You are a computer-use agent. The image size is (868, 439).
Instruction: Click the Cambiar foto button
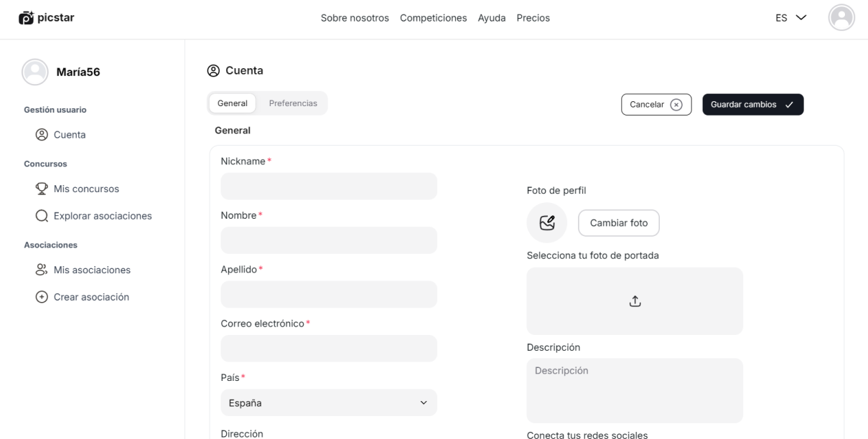(618, 223)
